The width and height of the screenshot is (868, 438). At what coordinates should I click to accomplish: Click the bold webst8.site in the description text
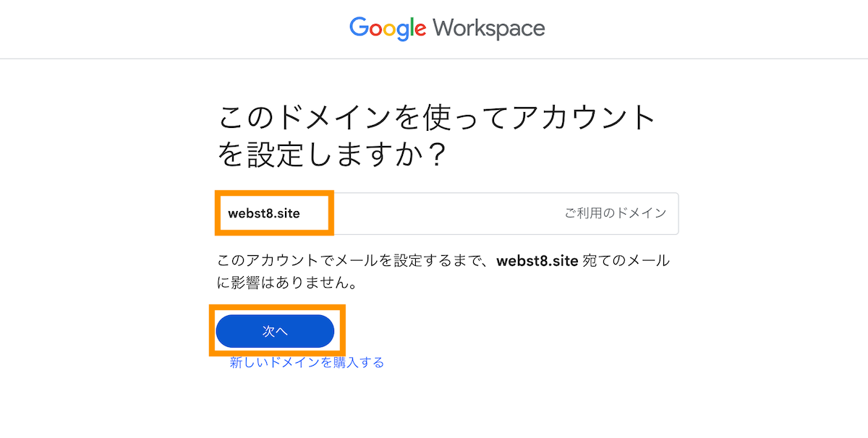click(537, 261)
